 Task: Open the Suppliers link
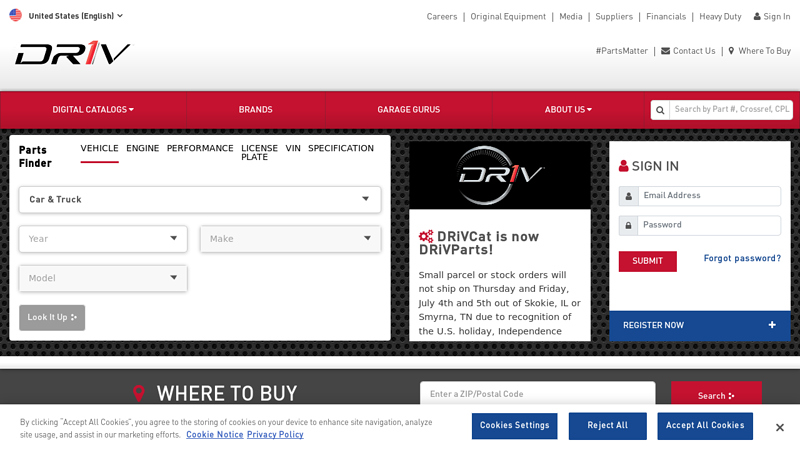(x=614, y=16)
